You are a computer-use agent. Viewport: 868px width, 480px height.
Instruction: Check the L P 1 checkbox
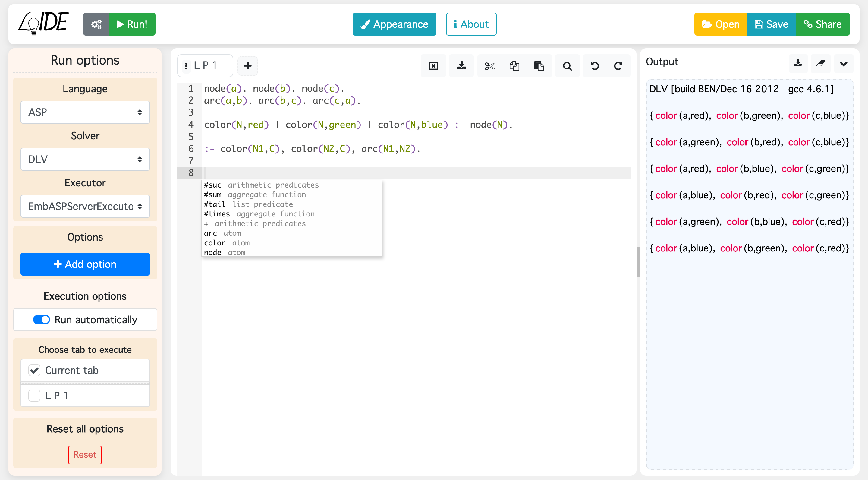(x=34, y=395)
